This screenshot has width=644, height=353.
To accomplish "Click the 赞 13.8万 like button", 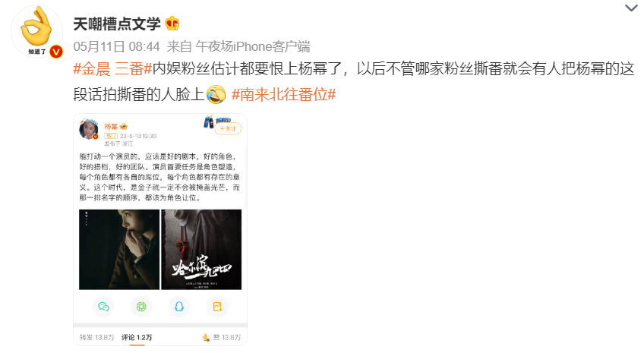I will pyautogui.click(x=222, y=337).
